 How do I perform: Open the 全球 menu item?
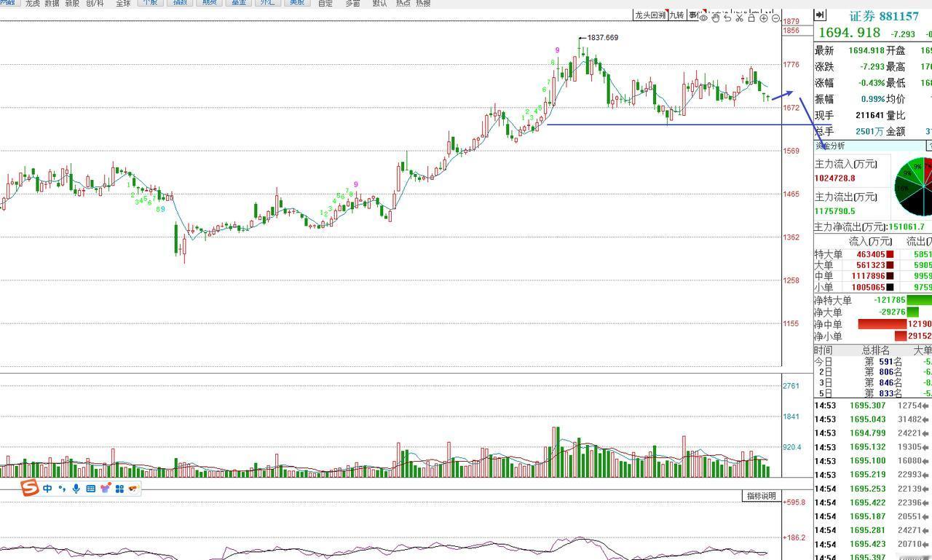123,4
